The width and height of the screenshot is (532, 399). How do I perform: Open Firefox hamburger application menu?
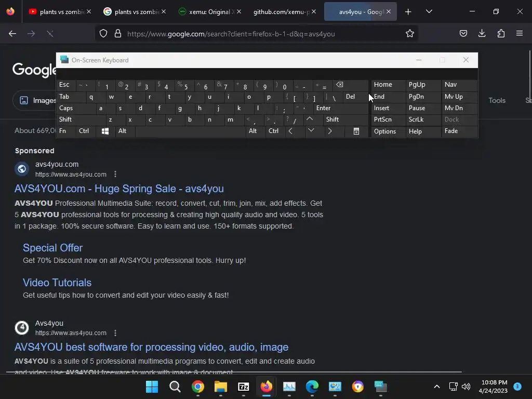click(x=520, y=34)
